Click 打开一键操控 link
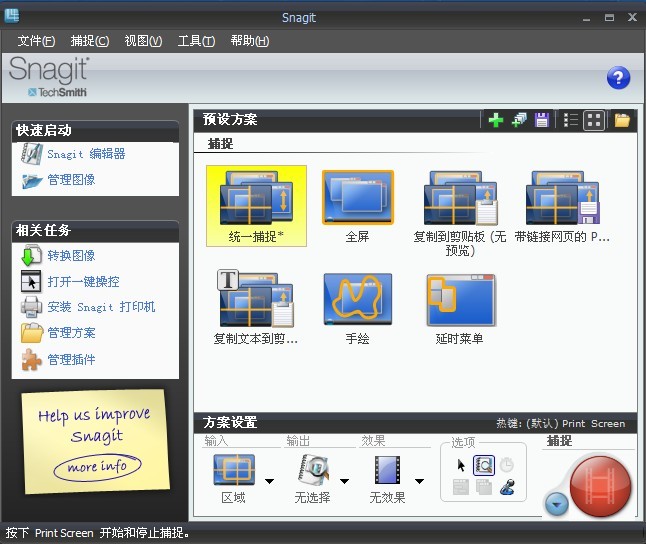Image resolution: width=646 pixels, height=544 pixels. click(x=83, y=281)
